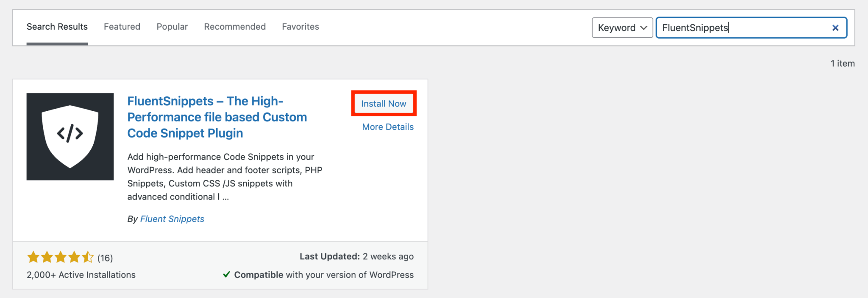Click the 2,000+ Active Installations text
The image size is (868, 298).
[x=81, y=275]
